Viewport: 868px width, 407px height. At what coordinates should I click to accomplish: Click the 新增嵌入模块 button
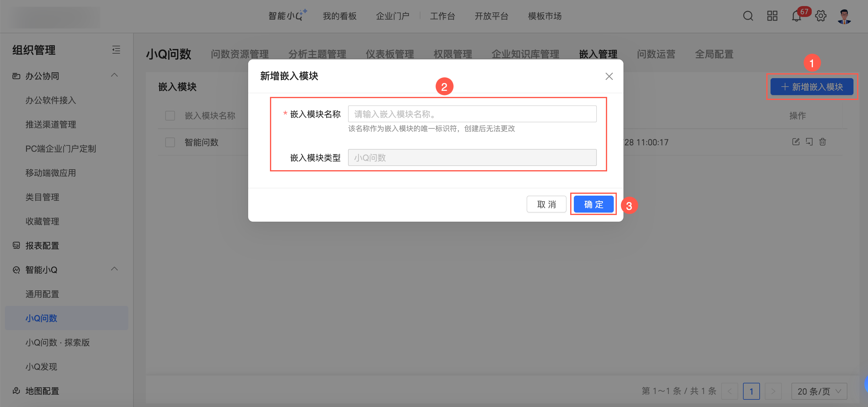tap(812, 87)
